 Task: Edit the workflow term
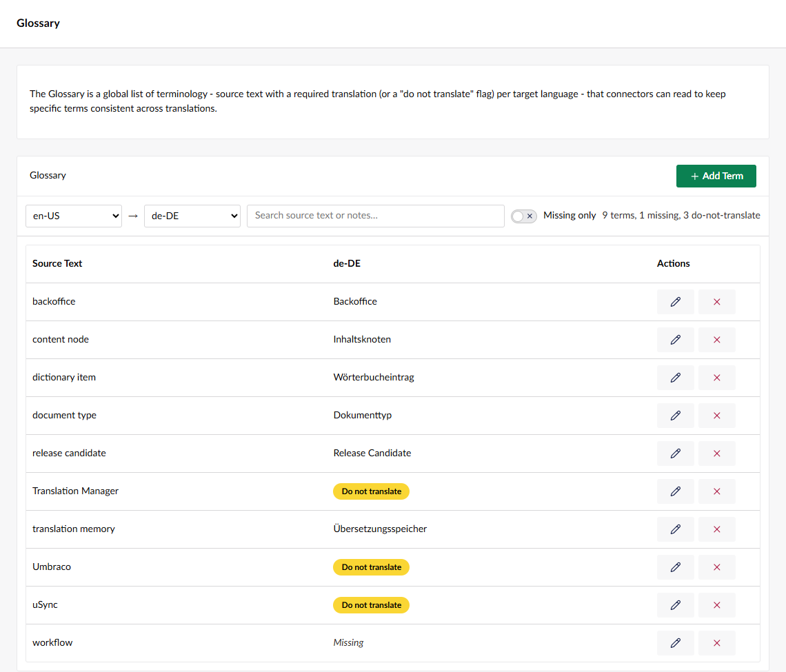click(x=675, y=643)
